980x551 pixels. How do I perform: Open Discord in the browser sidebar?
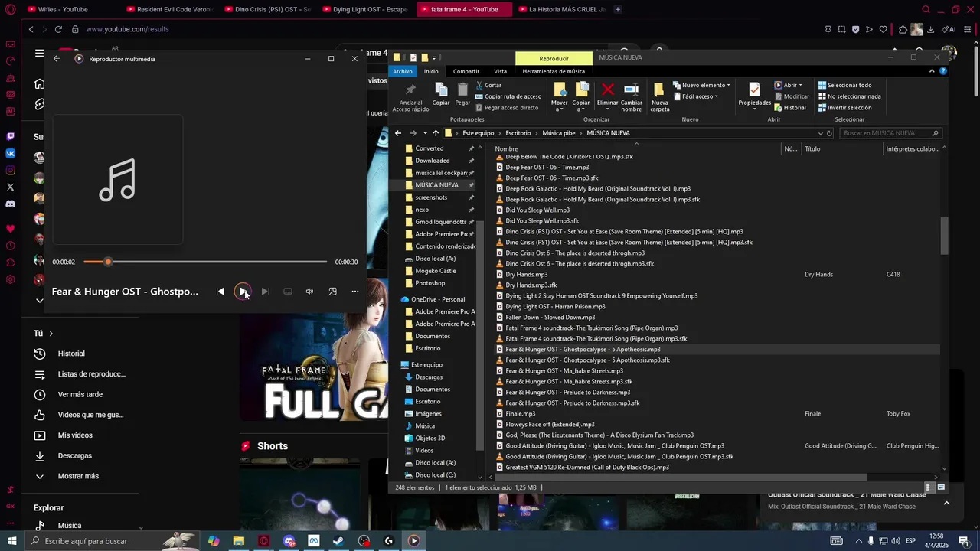pyautogui.click(x=10, y=204)
